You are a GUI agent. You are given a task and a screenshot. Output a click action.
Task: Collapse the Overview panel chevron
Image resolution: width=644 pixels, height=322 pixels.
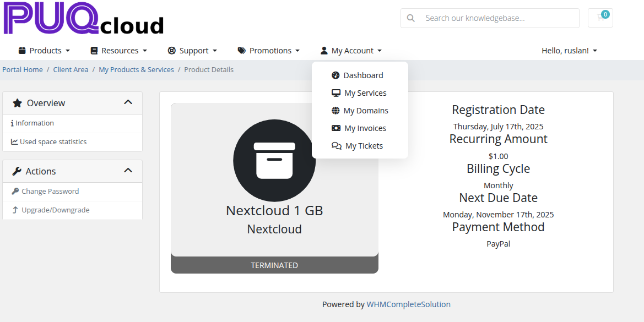tap(128, 102)
